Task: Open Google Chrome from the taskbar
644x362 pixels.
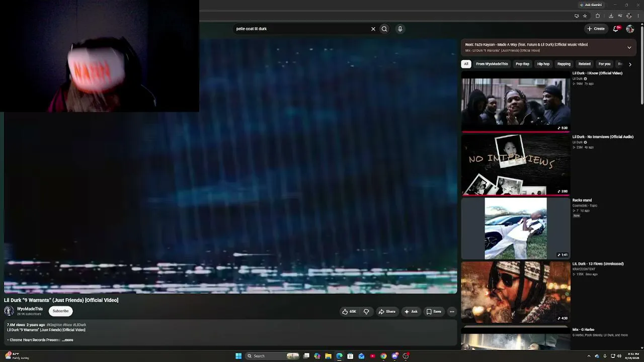Action: [x=383, y=356]
